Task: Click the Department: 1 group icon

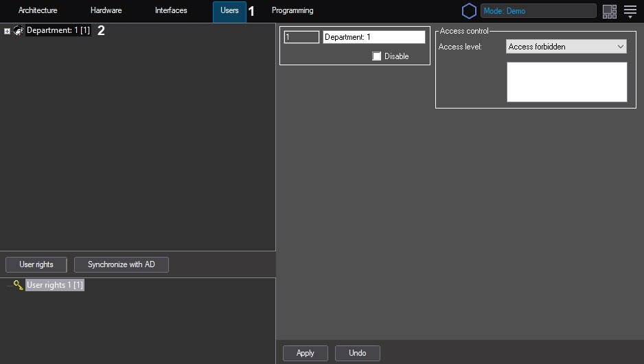Action: point(18,30)
